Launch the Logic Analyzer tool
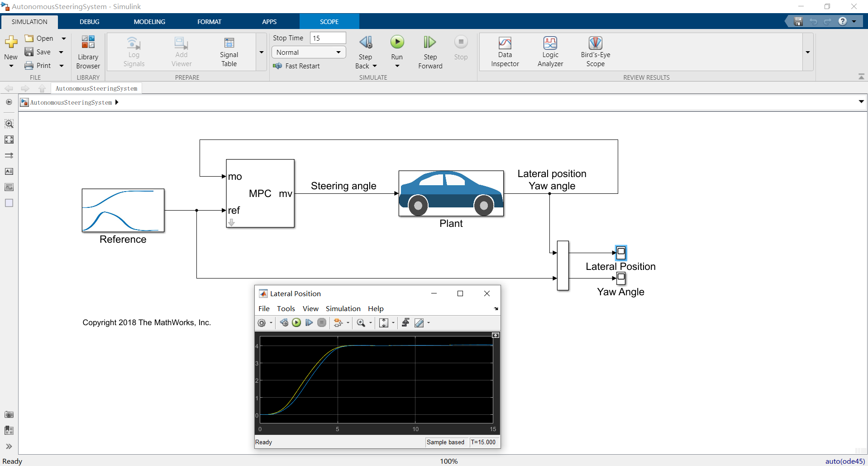The image size is (868, 466). click(x=550, y=52)
